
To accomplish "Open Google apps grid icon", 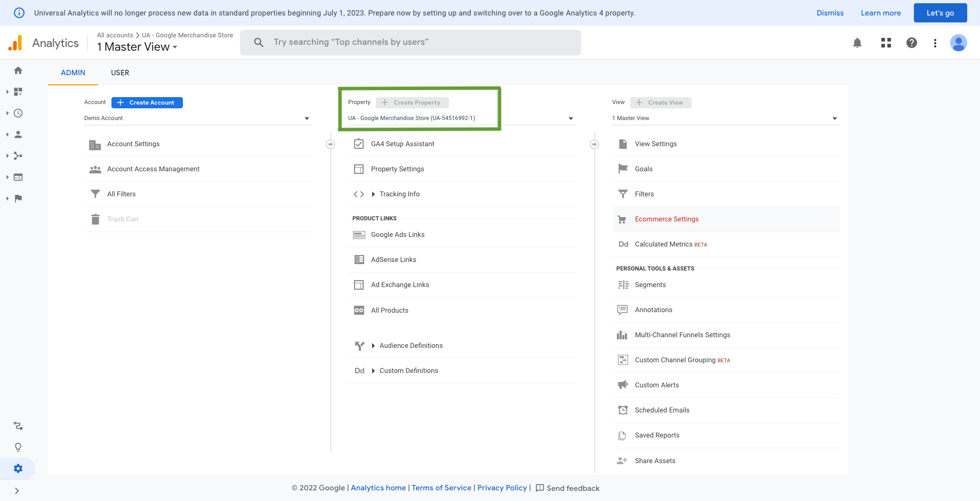I will pos(886,43).
